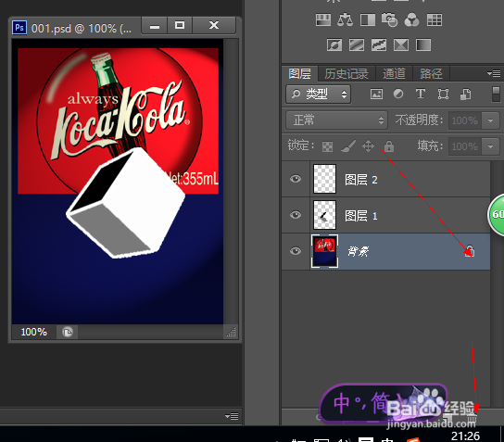Lock image pixels brush icon
This screenshot has width=504, height=442.
348,145
